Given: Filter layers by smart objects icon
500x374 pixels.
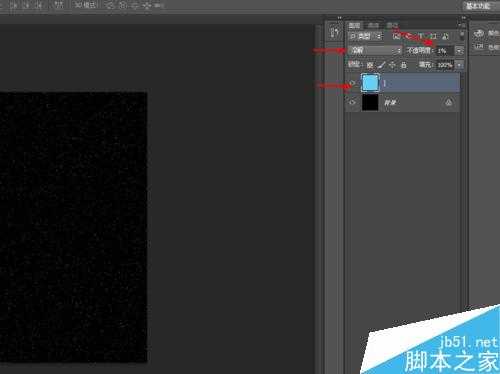Looking at the screenshot, I should (445, 36).
